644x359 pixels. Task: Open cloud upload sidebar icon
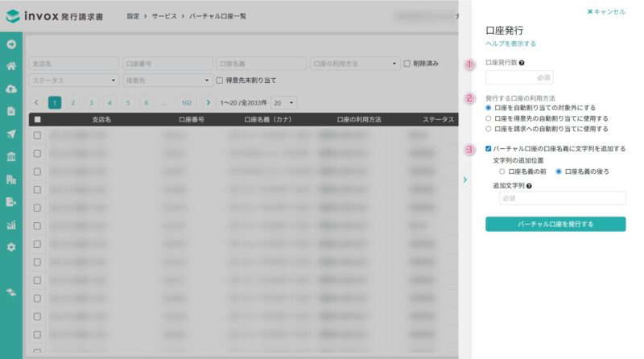point(11,89)
